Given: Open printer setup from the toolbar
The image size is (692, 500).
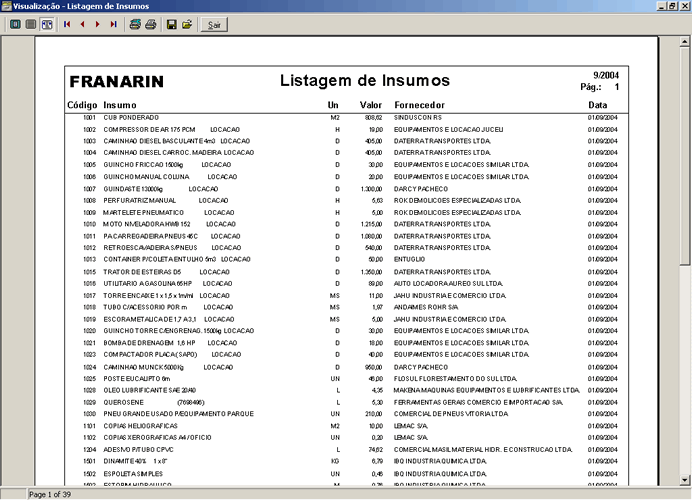Looking at the screenshot, I should click(135, 24).
